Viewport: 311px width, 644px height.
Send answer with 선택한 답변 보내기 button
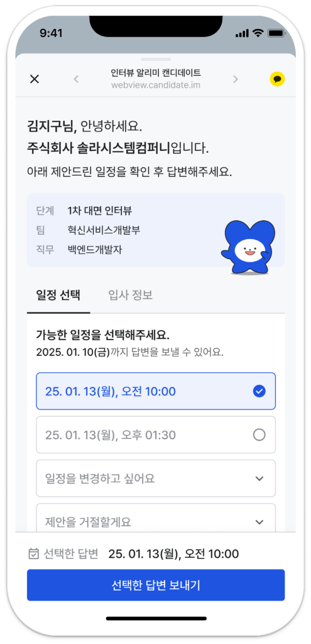tap(156, 586)
